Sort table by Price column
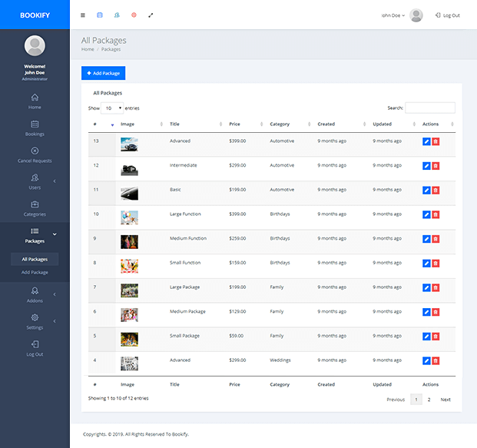 click(x=246, y=124)
